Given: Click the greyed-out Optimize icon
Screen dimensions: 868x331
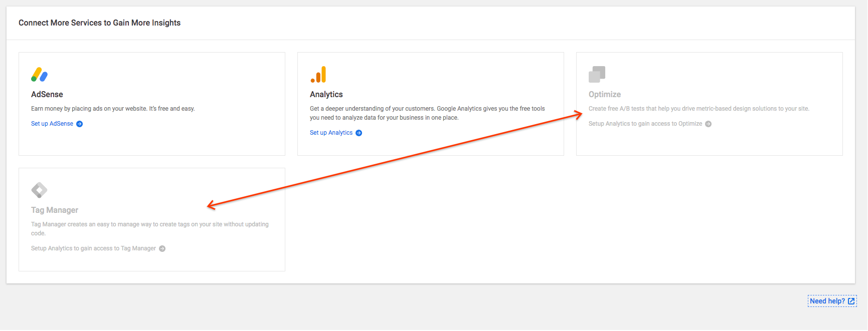Looking at the screenshot, I should coord(597,74).
